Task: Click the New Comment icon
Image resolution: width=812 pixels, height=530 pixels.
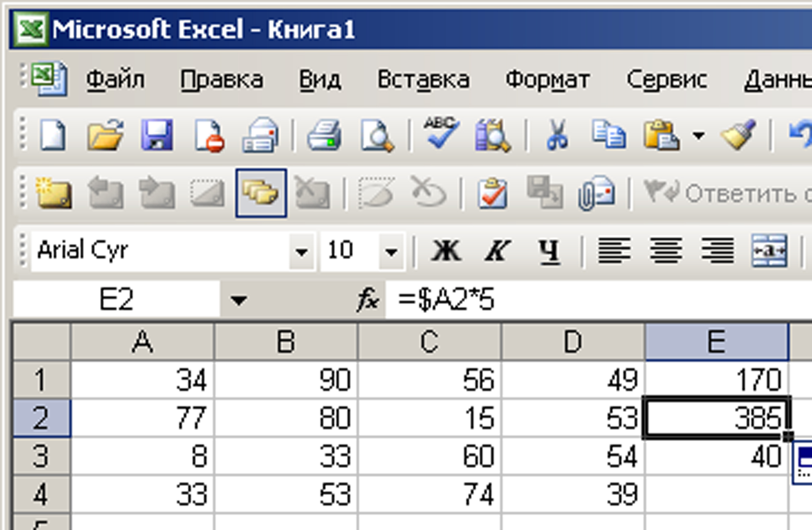Action: 54,193
